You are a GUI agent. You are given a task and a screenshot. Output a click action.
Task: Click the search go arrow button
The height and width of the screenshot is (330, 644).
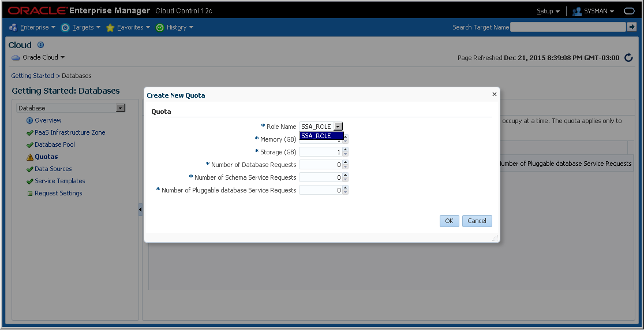click(632, 27)
